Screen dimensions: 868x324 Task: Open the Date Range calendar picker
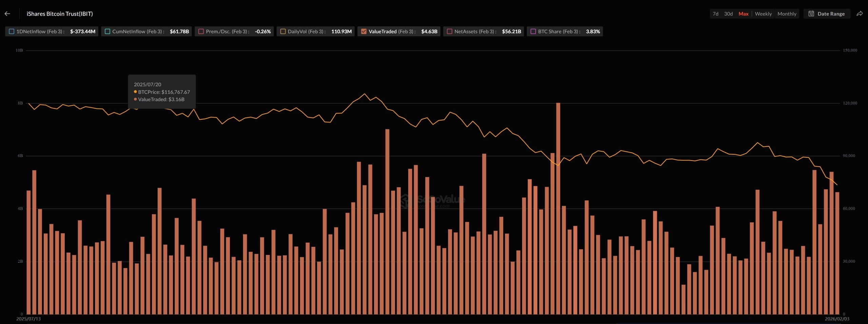827,14
